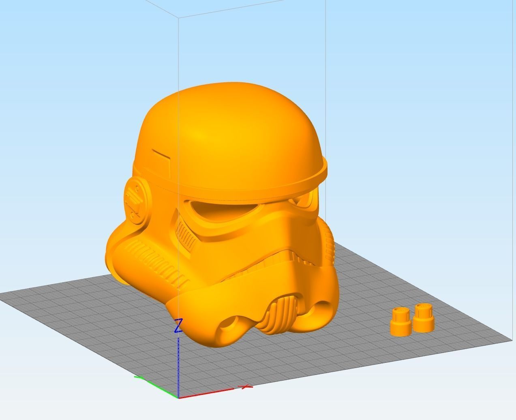Select the left small cylindrical cap part
516x420 pixels.
[400, 321]
